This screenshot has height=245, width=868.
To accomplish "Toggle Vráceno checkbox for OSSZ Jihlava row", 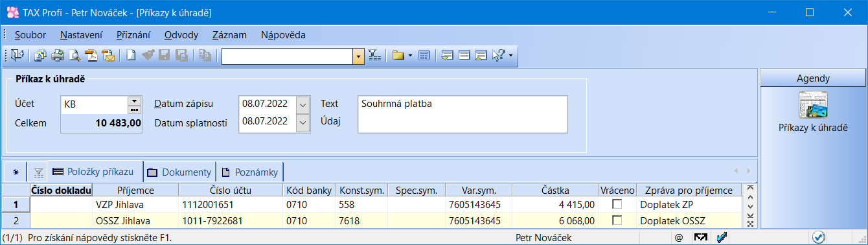I will click(x=617, y=220).
